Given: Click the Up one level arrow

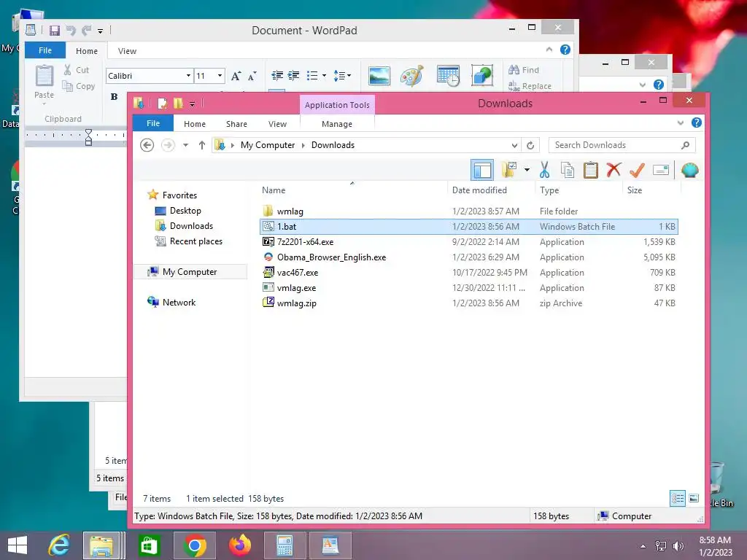Looking at the screenshot, I should [x=202, y=145].
